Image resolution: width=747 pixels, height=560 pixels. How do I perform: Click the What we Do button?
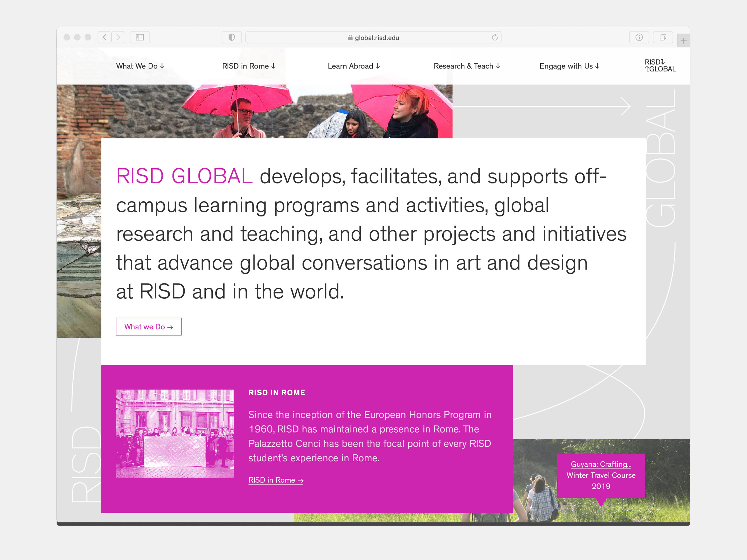point(149,326)
